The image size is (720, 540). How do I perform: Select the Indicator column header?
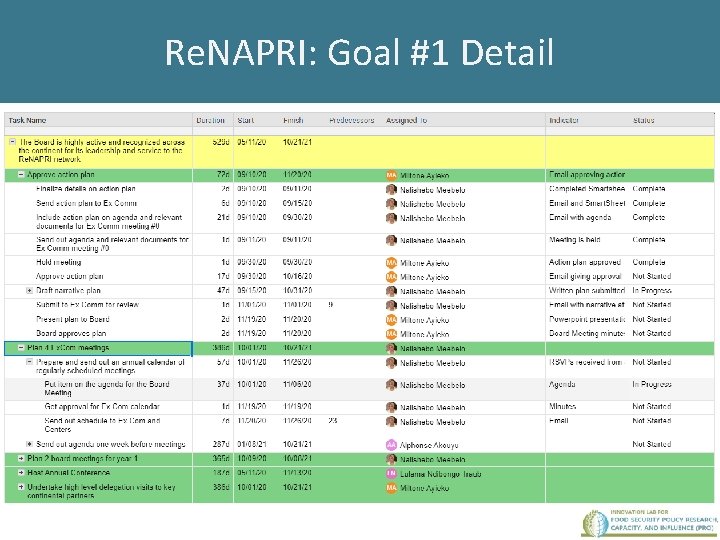pos(587,120)
